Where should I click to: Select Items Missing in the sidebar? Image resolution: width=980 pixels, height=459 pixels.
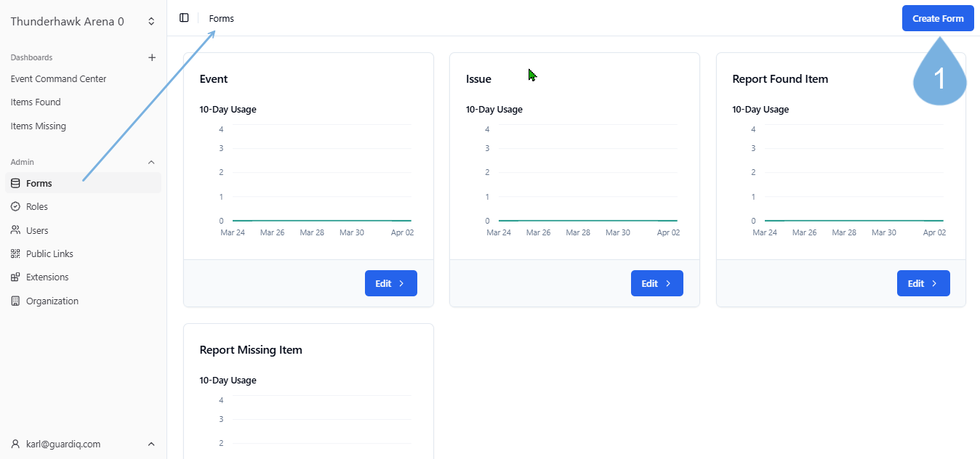(x=38, y=126)
